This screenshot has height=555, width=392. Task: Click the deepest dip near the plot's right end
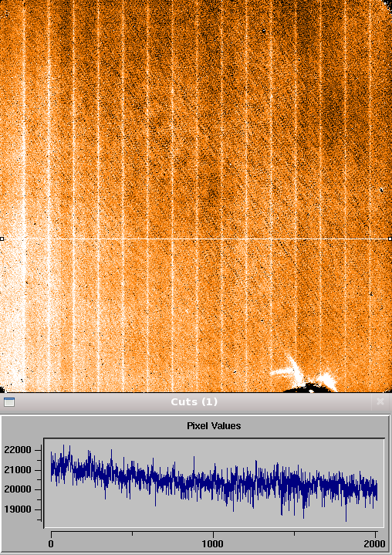346,520
